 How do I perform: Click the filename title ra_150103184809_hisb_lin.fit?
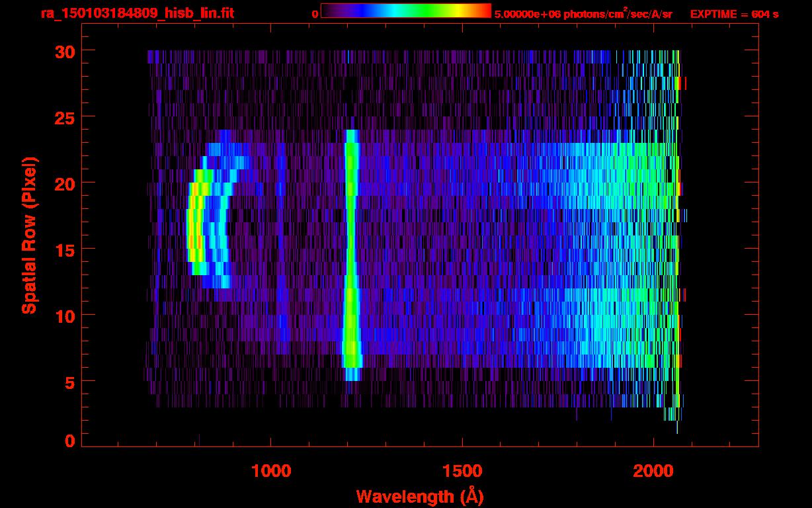tap(137, 13)
